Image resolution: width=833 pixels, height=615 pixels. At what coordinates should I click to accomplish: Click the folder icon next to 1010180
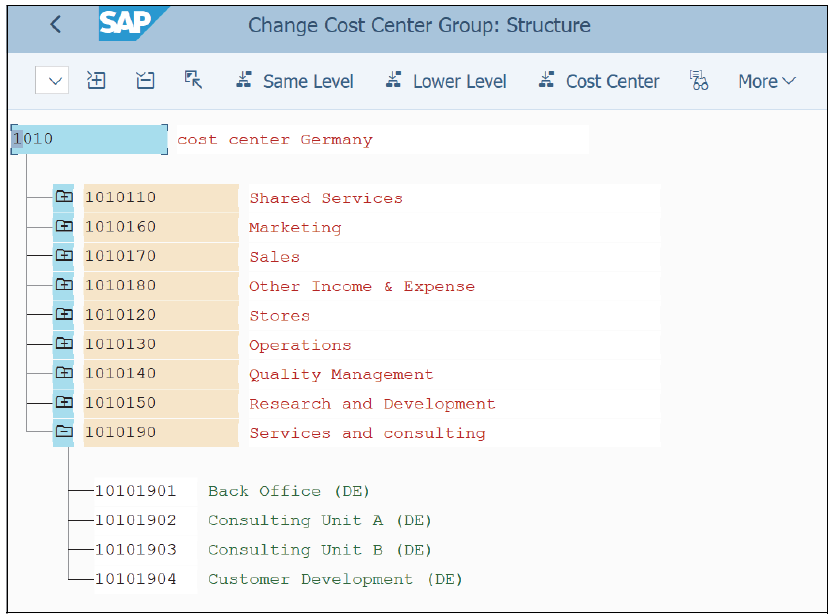tap(63, 284)
